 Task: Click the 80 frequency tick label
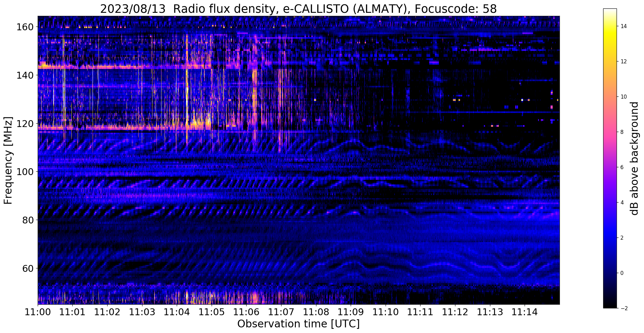(27, 220)
